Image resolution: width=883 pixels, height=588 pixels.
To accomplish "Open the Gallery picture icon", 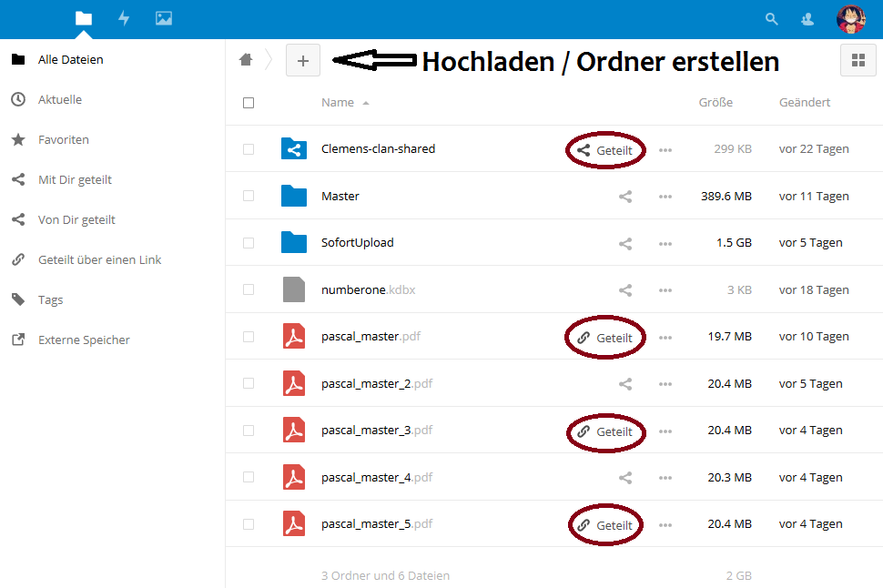I will point(164,18).
